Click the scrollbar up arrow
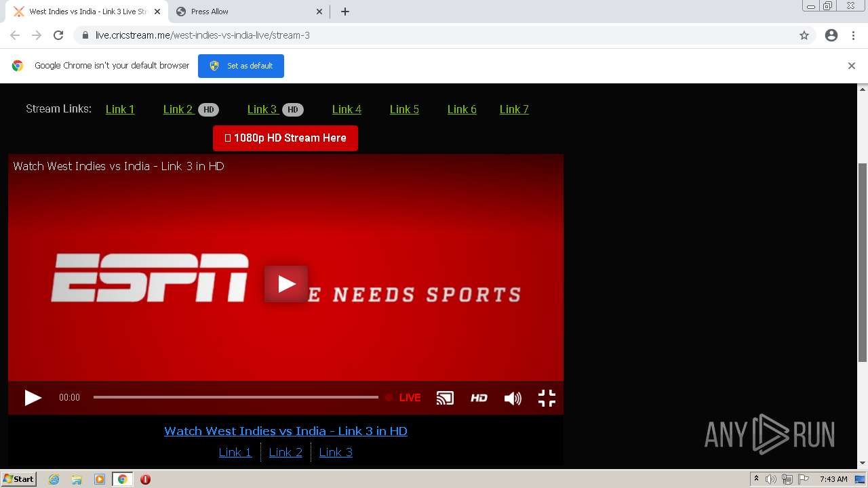 tap(863, 89)
